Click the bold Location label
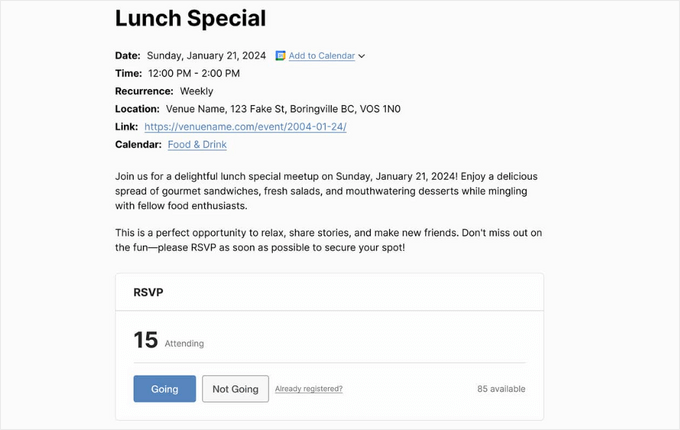The image size is (680, 430). 137,109
